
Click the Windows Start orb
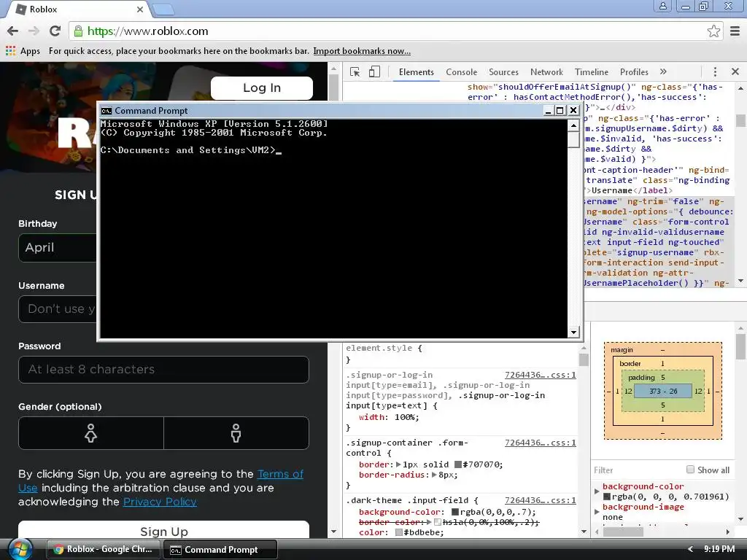(20, 549)
